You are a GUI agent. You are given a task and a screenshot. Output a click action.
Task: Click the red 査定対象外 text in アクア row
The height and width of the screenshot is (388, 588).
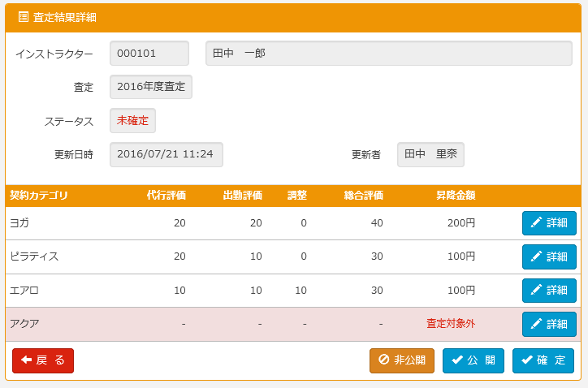[x=450, y=324]
